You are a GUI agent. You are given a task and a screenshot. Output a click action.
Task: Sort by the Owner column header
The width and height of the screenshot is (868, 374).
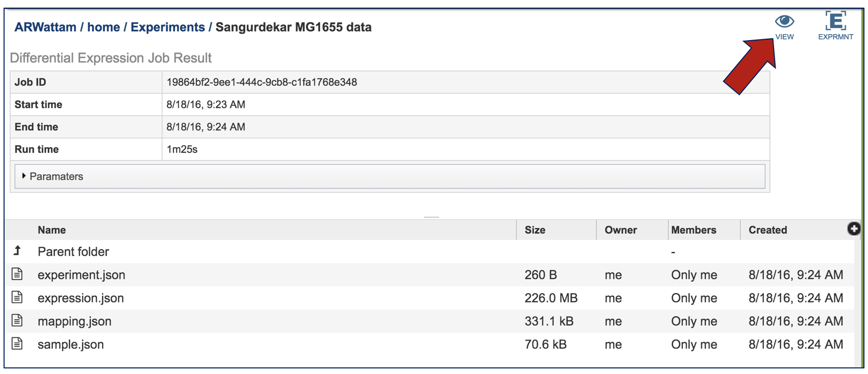tap(620, 230)
